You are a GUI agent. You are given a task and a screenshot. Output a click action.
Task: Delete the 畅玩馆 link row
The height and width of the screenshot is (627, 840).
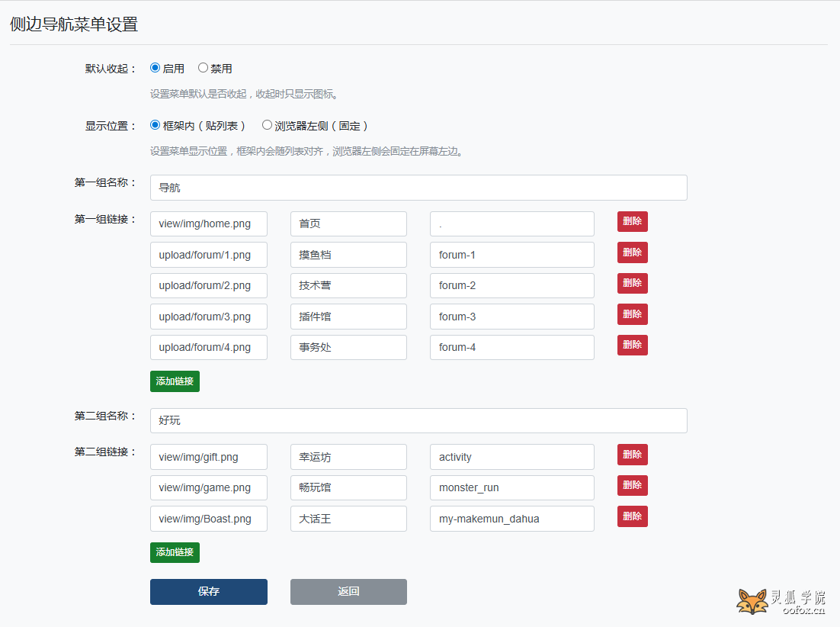pos(632,485)
